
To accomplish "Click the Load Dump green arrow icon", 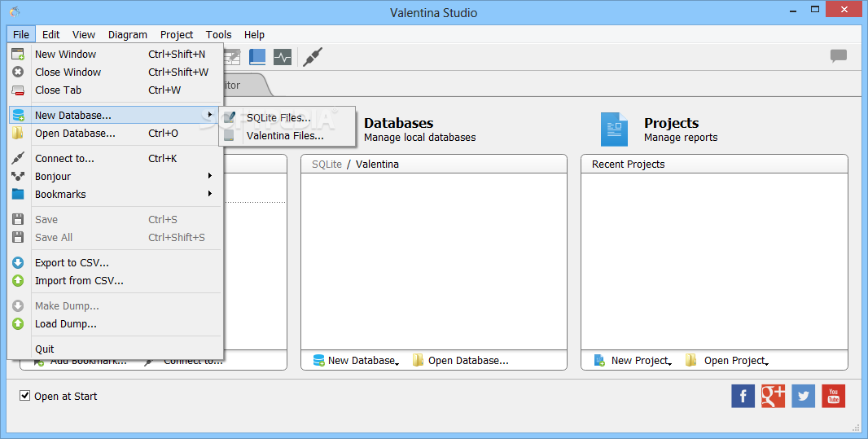I will pos(18,324).
